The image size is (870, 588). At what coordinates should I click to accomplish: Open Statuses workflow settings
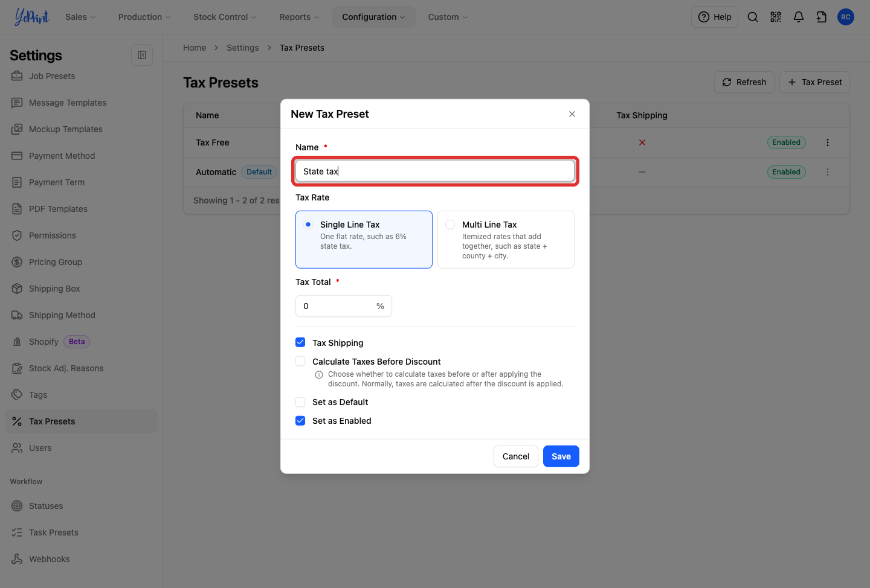pyautogui.click(x=81, y=506)
